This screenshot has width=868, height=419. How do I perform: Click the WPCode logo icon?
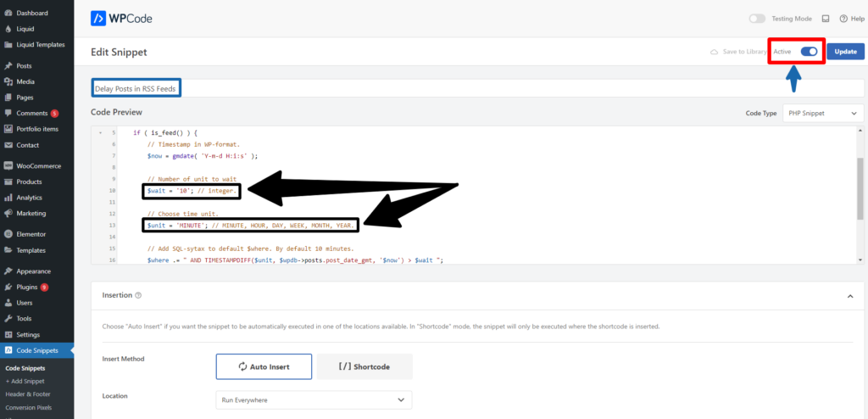100,19
